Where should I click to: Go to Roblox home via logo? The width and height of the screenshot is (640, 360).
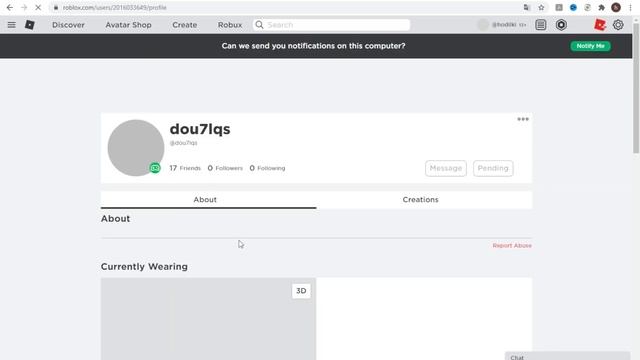pyautogui.click(x=29, y=25)
